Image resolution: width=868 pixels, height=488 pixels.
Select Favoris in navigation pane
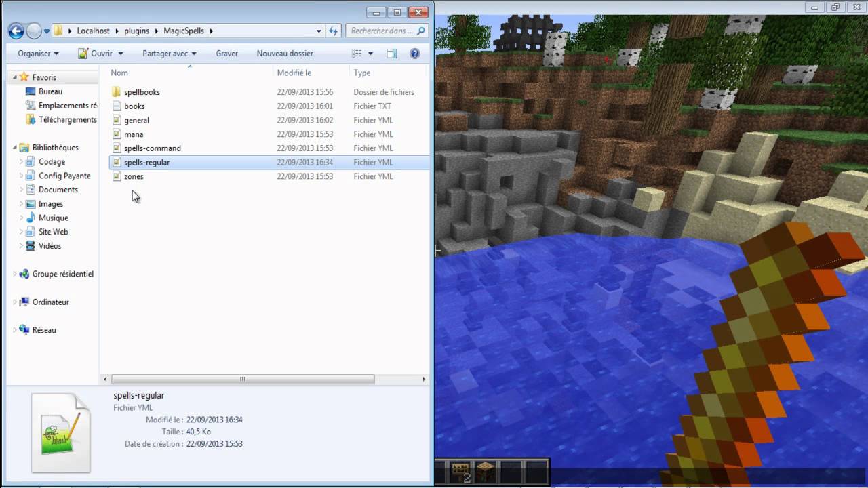pyautogui.click(x=44, y=77)
